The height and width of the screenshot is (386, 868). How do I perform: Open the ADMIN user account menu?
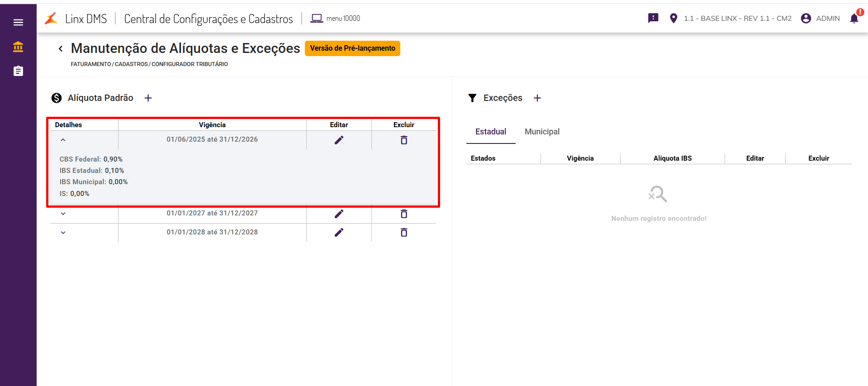pyautogui.click(x=820, y=19)
